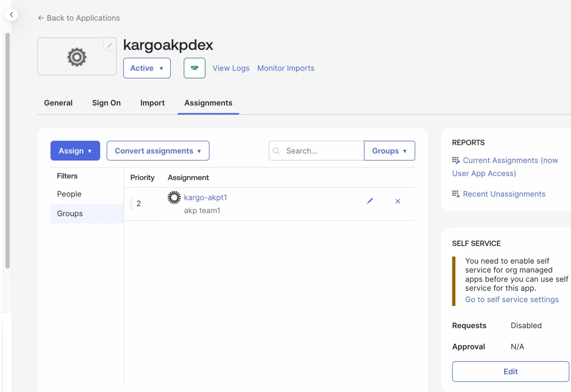Open the Active status dropdown
571x392 pixels.
(147, 68)
